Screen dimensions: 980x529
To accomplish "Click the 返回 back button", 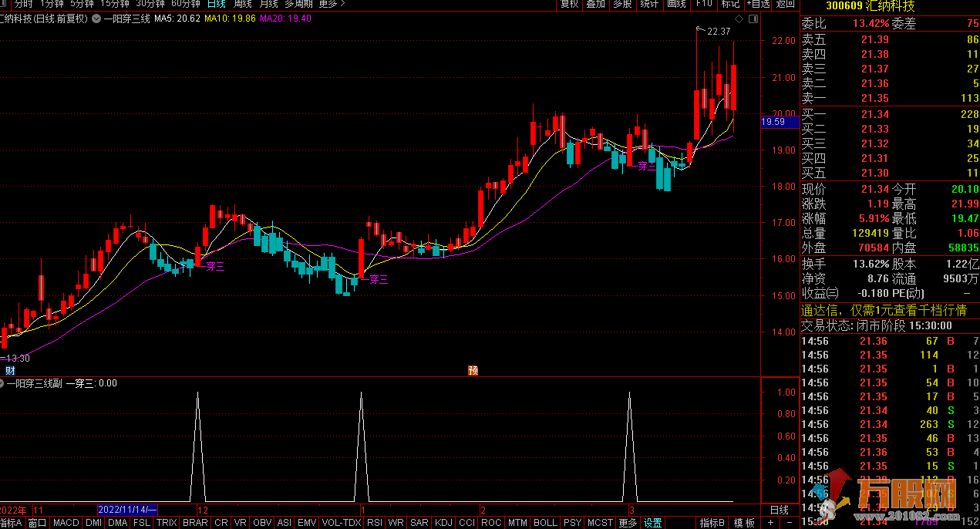I will [786, 4].
